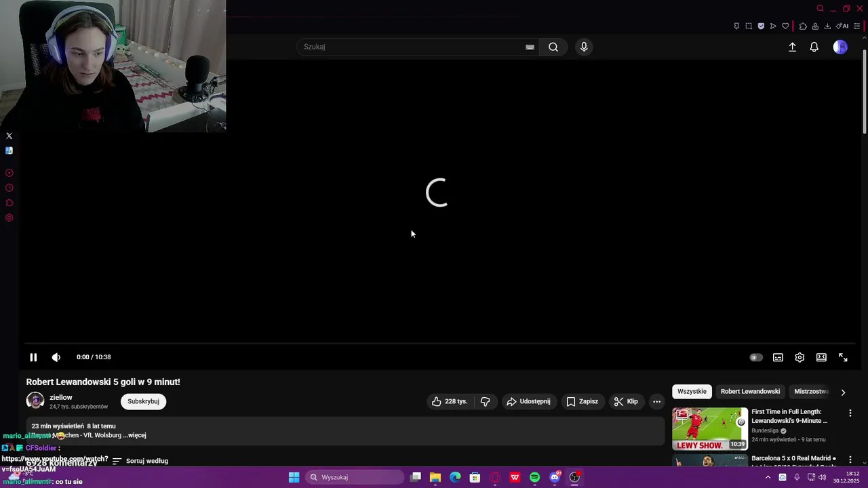Click the Klip button
Viewport: 868px width, 488px height.
(626, 401)
